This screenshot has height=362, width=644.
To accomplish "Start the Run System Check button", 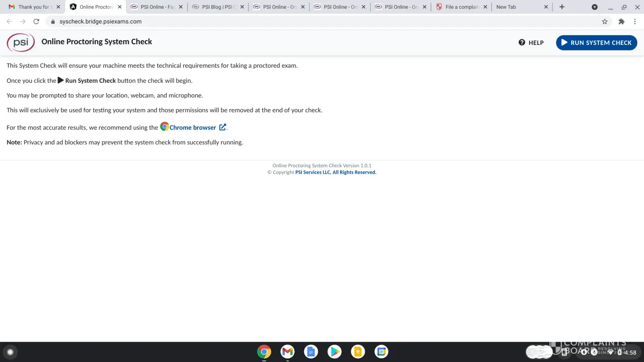I will pos(596,43).
